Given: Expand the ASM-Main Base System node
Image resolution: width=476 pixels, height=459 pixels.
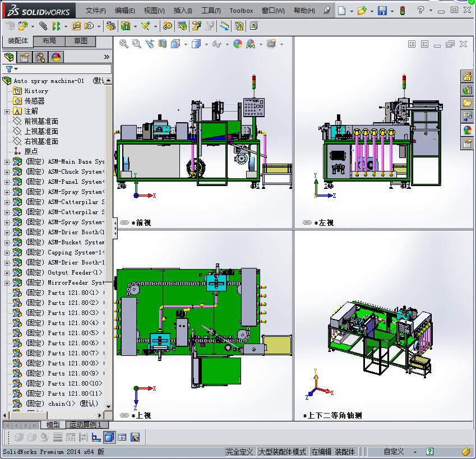Looking at the screenshot, I should point(7,162).
